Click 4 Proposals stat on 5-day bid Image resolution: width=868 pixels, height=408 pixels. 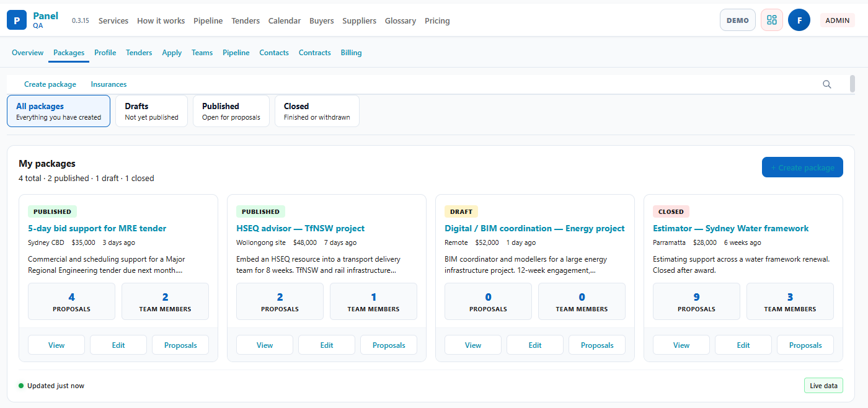72,301
